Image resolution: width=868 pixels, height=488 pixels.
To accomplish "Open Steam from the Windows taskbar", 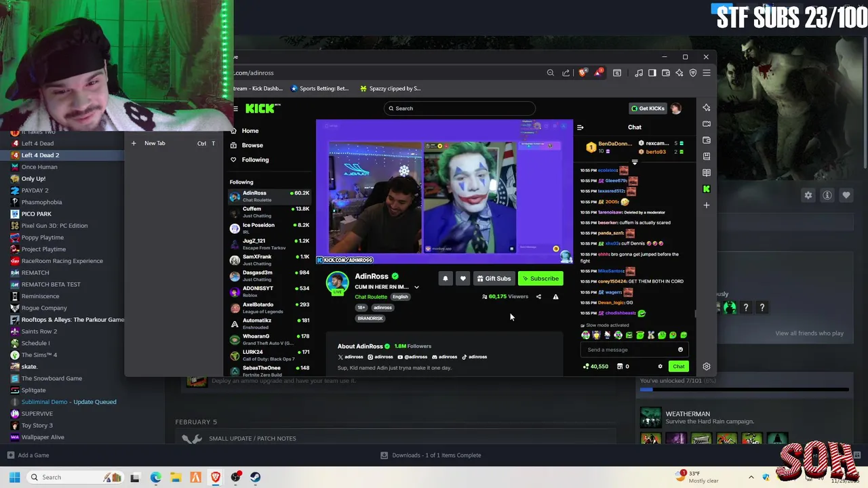I will [x=256, y=477].
